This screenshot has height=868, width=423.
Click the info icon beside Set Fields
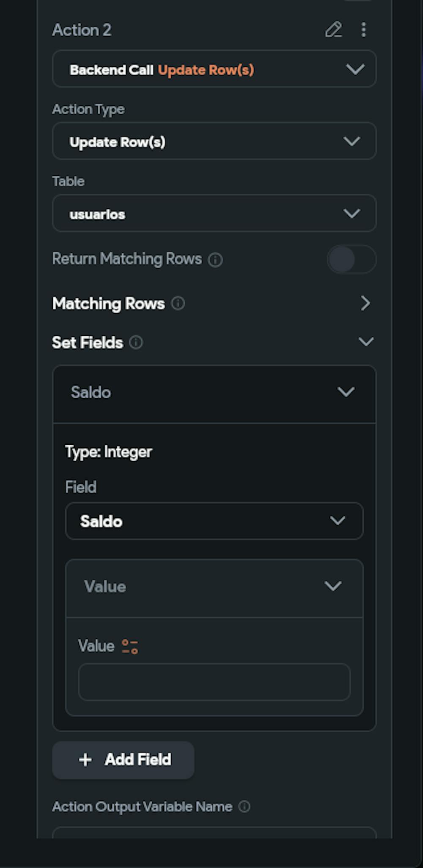(136, 342)
